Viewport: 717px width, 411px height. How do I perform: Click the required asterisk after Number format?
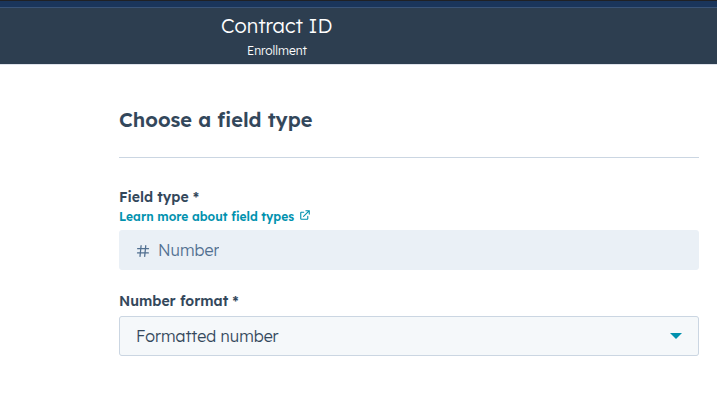click(235, 299)
